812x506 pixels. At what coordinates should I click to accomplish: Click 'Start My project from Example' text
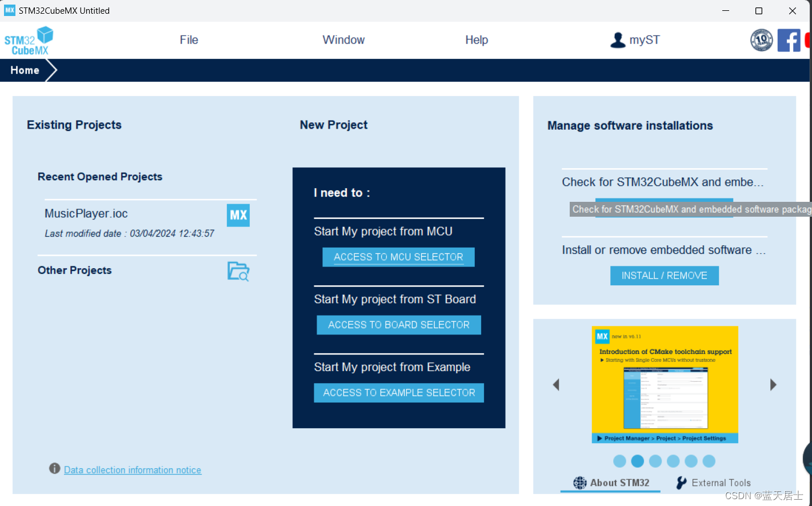click(392, 367)
